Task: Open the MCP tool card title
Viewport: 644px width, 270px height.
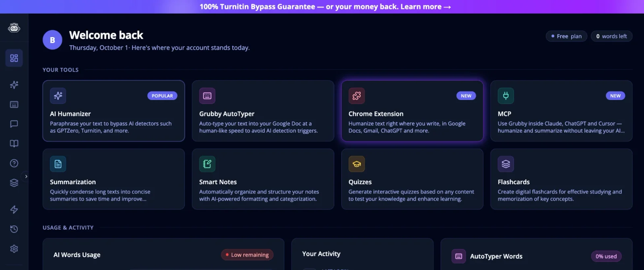Action: (504, 114)
